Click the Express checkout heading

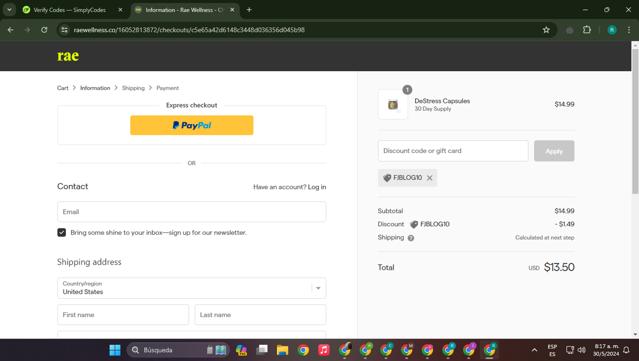[192, 105]
